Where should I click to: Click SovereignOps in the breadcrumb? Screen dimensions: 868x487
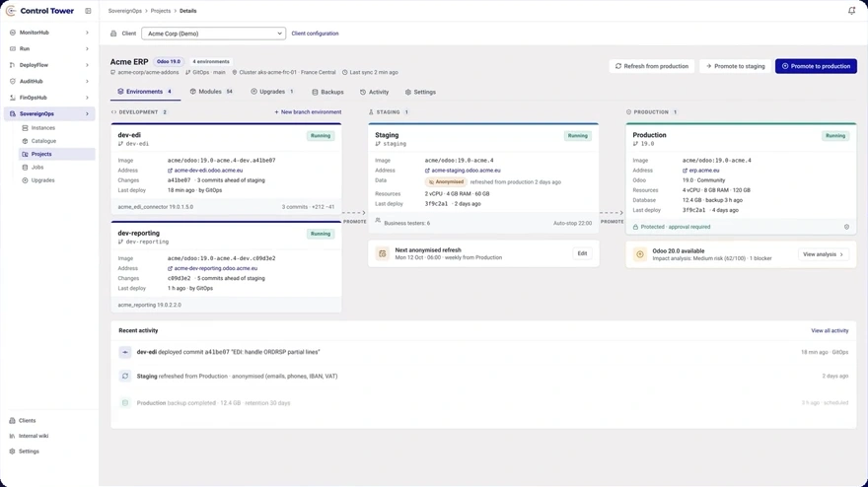tap(125, 11)
